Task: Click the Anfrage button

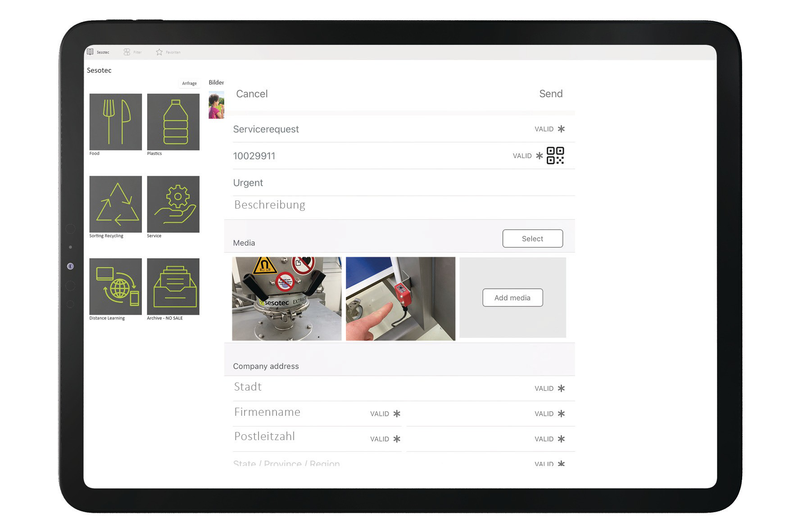Action: (189, 83)
